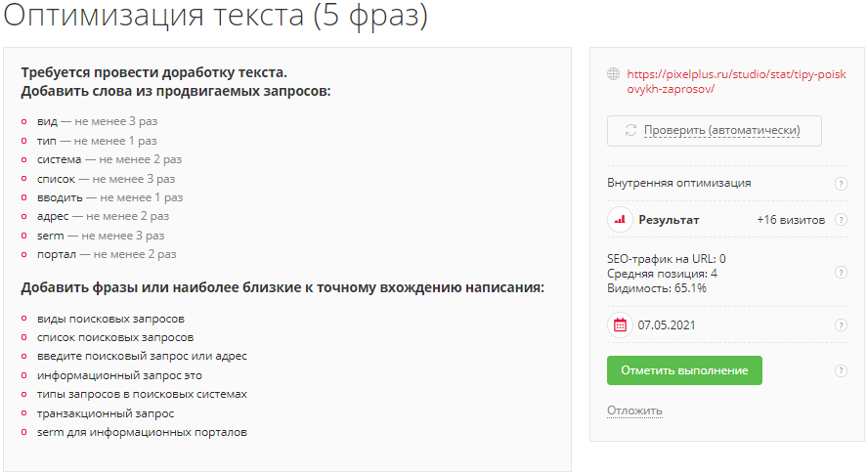Select the text 'система — не менее 2 раз'
Image resolution: width=868 pixels, height=475 pixels.
(x=109, y=159)
